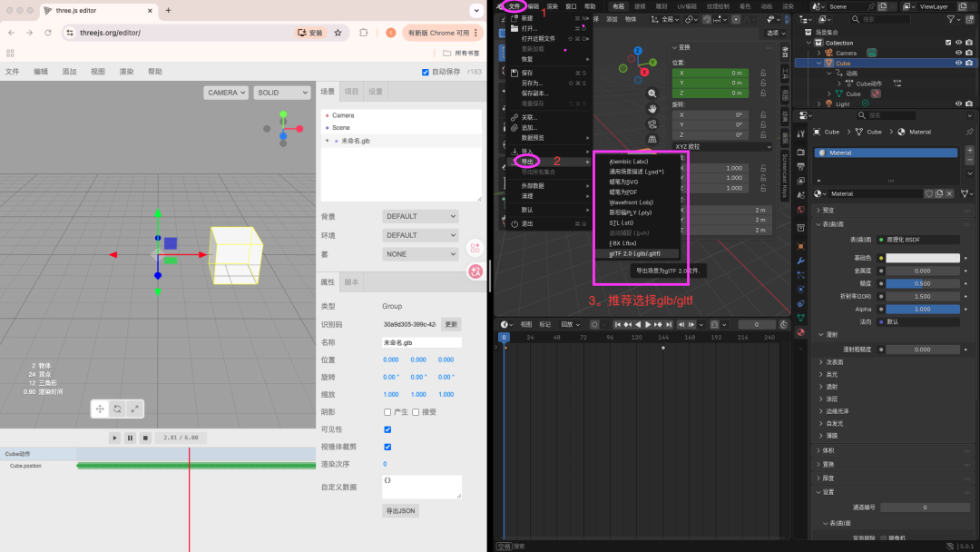Reload the three.js editor page
The height and width of the screenshot is (552, 980).
tap(47, 33)
